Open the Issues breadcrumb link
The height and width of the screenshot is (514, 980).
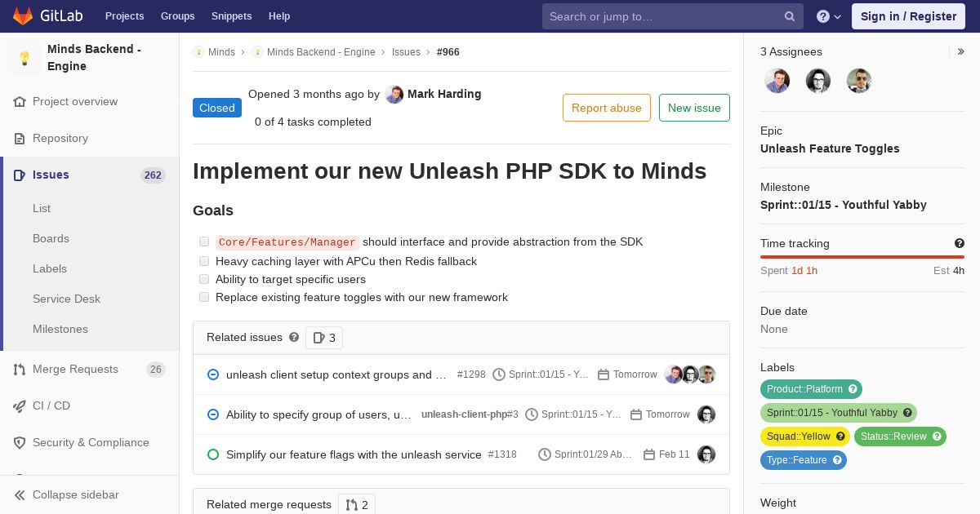click(406, 51)
